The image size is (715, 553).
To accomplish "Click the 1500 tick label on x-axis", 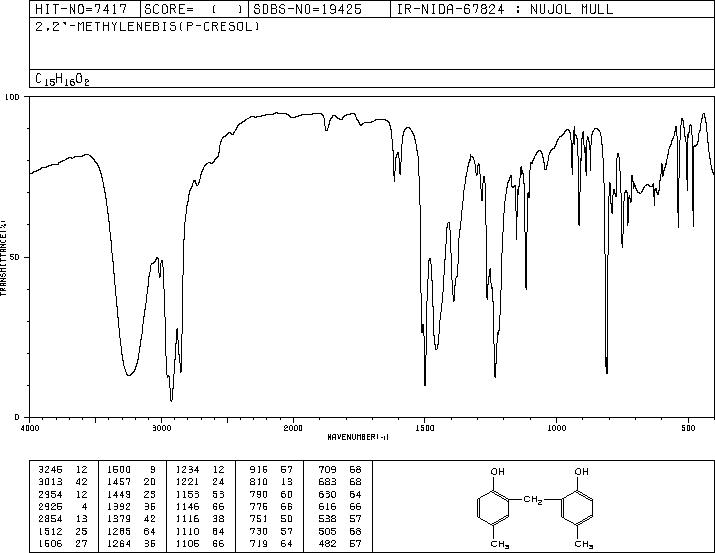I will pos(425,428).
